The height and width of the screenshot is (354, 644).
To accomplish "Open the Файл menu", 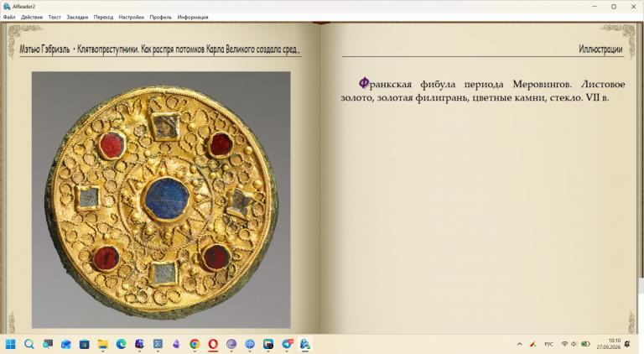I will [x=9, y=18].
